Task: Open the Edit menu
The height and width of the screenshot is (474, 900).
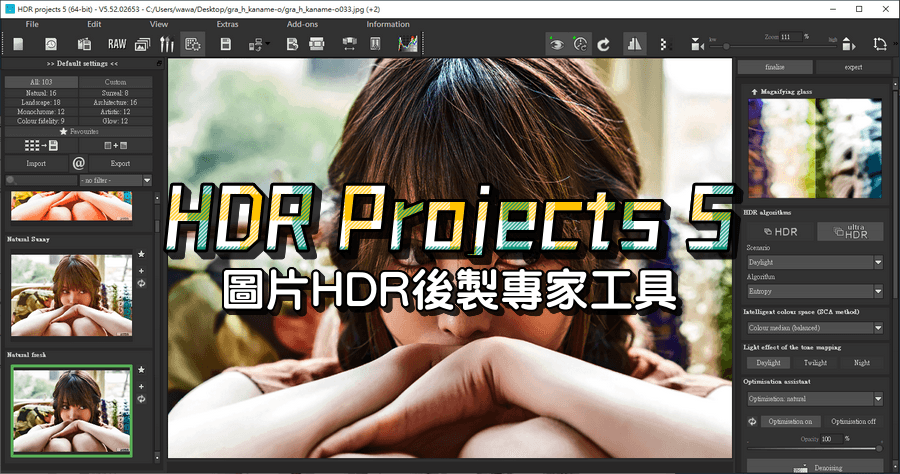Action: pyautogui.click(x=94, y=24)
